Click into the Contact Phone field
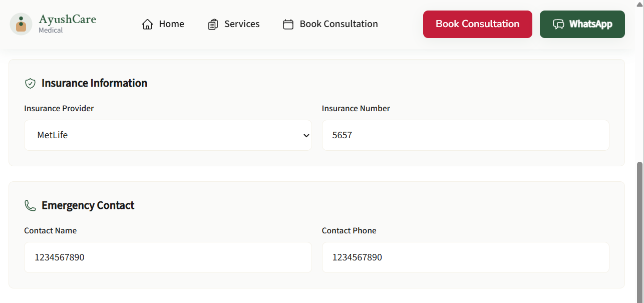 pyautogui.click(x=465, y=257)
